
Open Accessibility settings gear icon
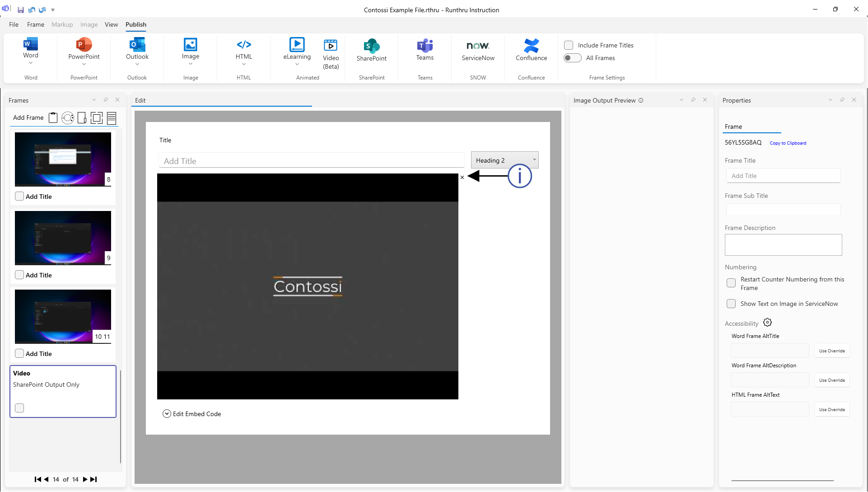tap(767, 323)
